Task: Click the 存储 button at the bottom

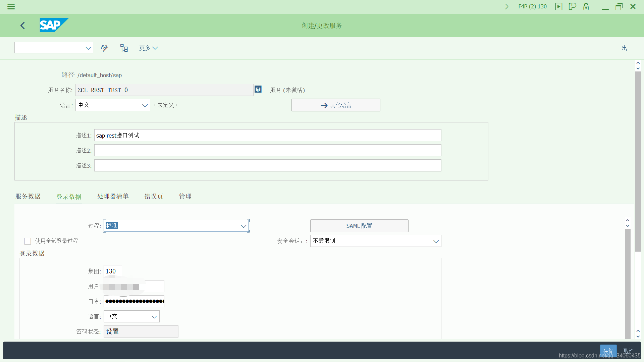Action: point(608,351)
